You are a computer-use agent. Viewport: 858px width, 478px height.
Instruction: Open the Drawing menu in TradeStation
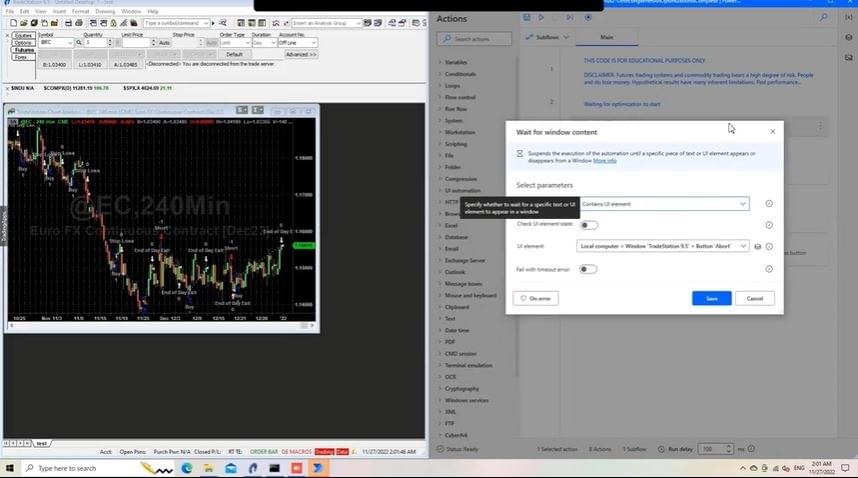tap(104, 11)
